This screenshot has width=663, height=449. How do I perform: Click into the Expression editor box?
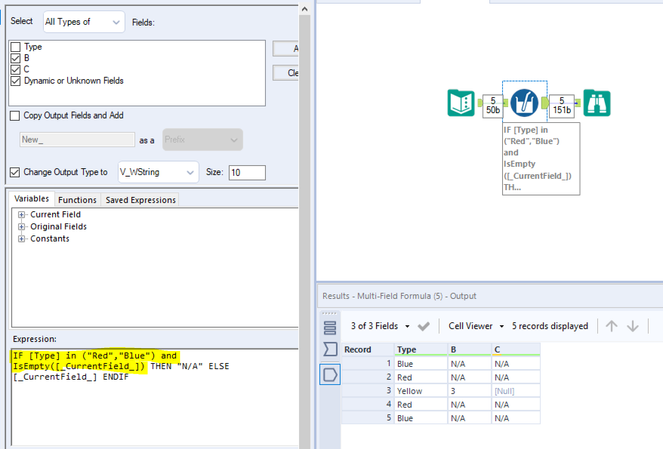(155, 397)
